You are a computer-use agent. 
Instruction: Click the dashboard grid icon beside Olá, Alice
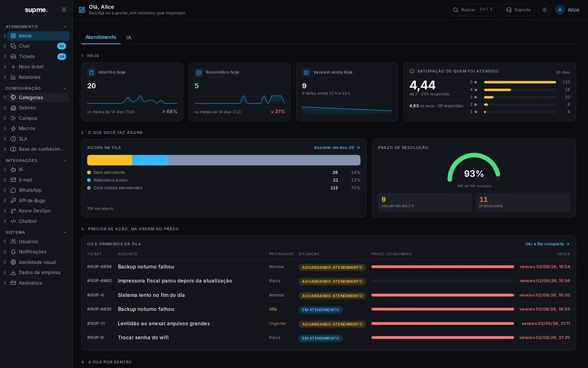(82, 10)
